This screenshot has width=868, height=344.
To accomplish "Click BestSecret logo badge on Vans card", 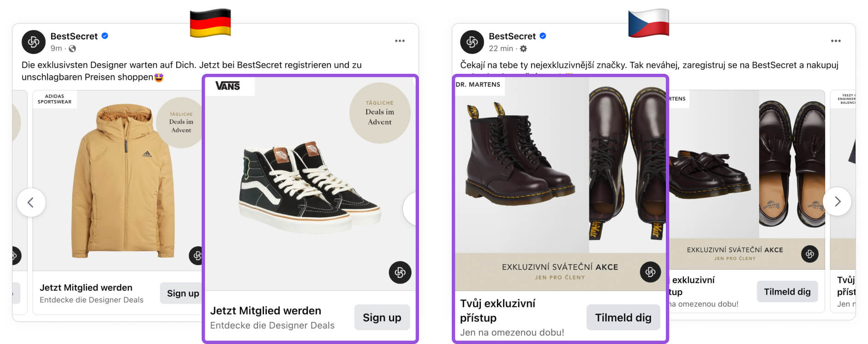I will tap(400, 273).
